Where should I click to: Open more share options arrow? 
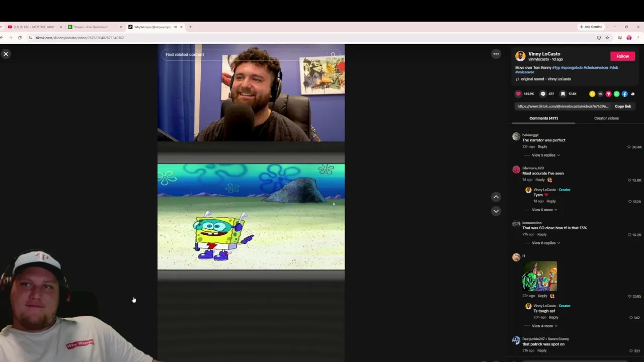(x=632, y=94)
